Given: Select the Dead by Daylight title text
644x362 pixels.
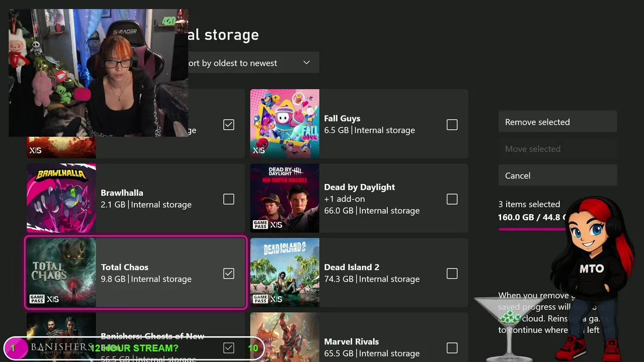Looking at the screenshot, I should (359, 187).
